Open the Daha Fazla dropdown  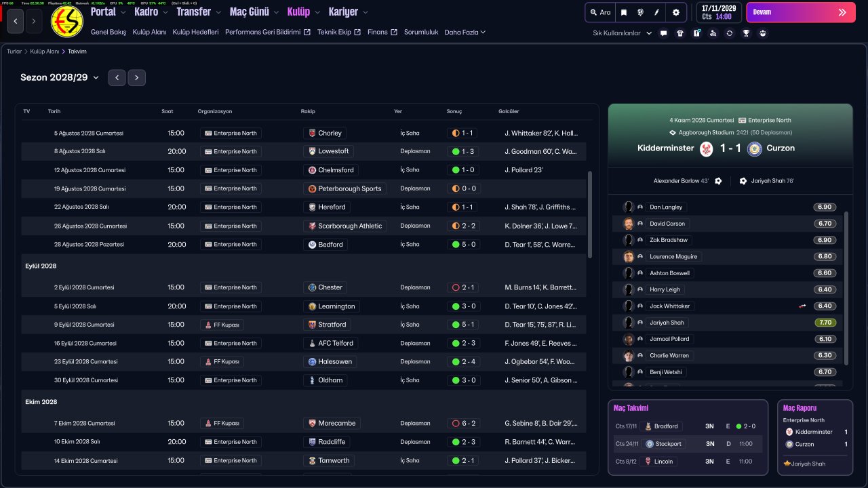(x=465, y=33)
